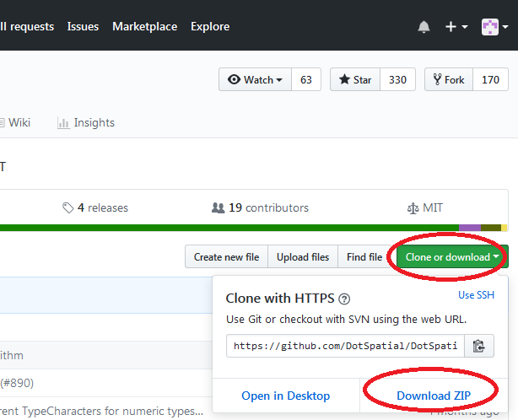The width and height of the screenshot is (518, 420).
Task: Click the purple language bar segment
Action: point(470,228)
